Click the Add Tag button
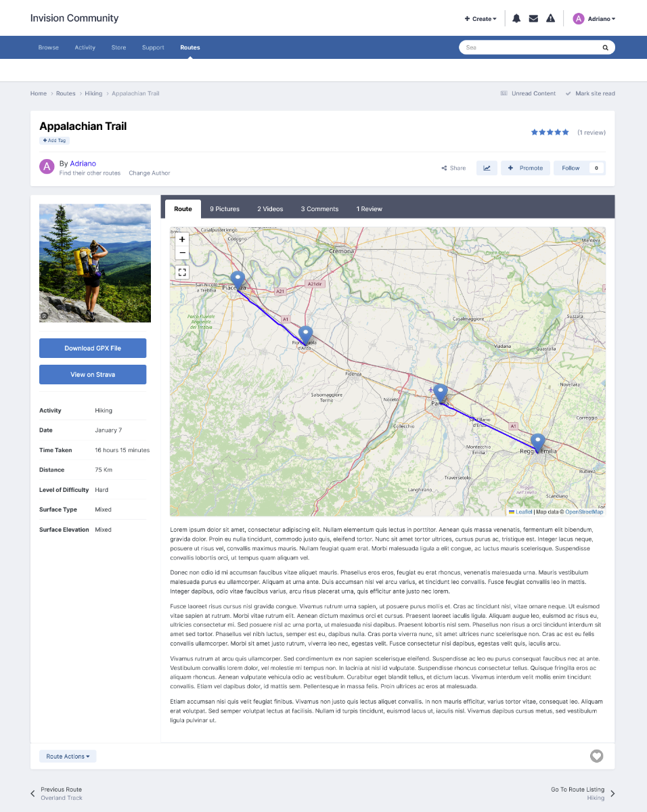647x812 pixels. coord(55,141)
